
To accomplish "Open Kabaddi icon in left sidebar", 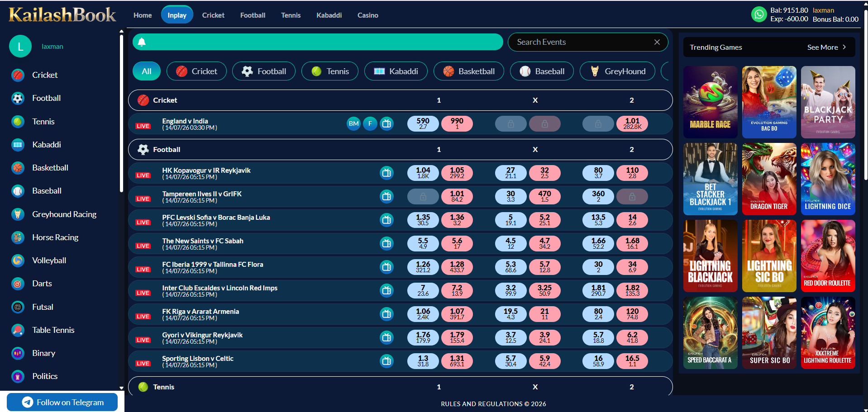I will [18, 145].
